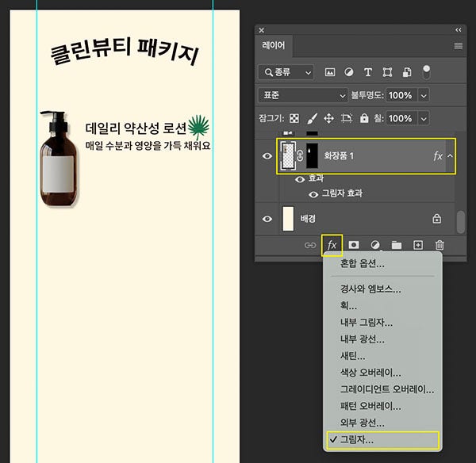Viewport: 476px width, 463px height.
Task: Choose 새틴... from the menu
Action: [x=353, y=356]
